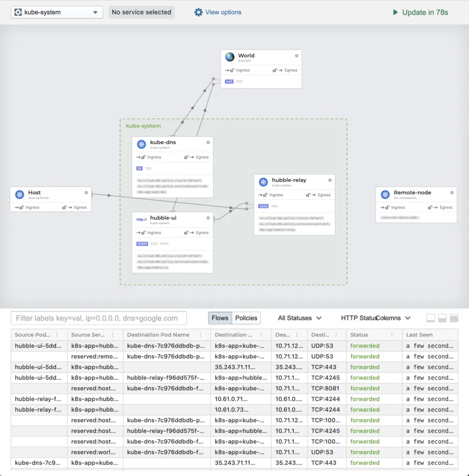Click the hubble-ui Ingress lock icon
Image resolution: width=469 pixels, height=476 pixels.
pyautogui.click(x=143, y=233)
